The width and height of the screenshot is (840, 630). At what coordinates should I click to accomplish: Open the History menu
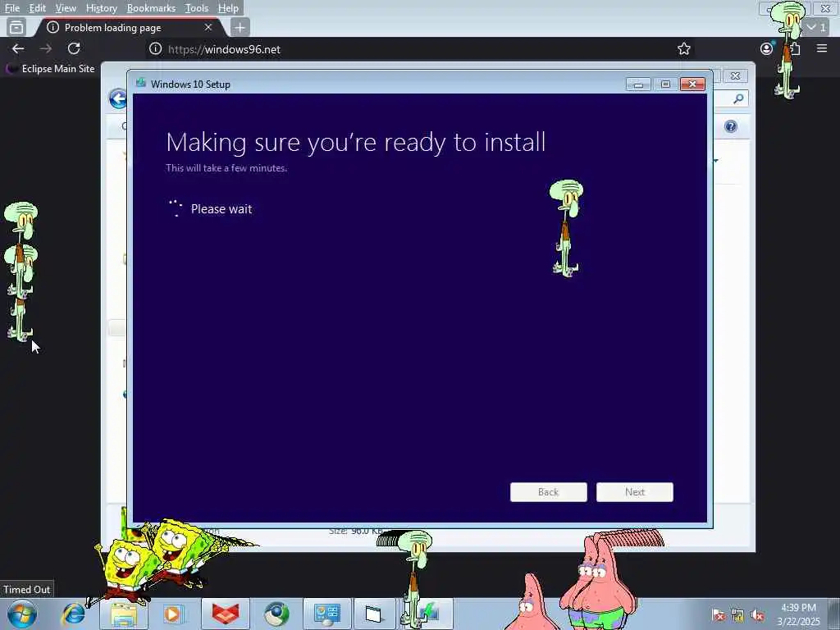[101, 8]
